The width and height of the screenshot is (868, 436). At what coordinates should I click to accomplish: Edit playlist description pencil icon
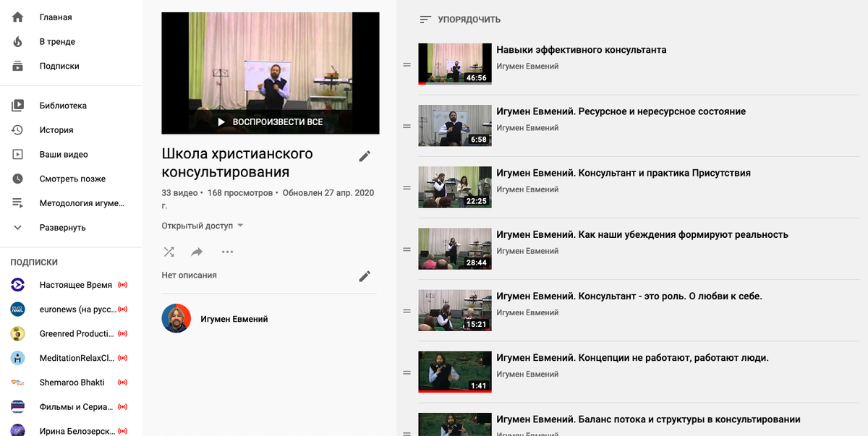tap(365, 276)
